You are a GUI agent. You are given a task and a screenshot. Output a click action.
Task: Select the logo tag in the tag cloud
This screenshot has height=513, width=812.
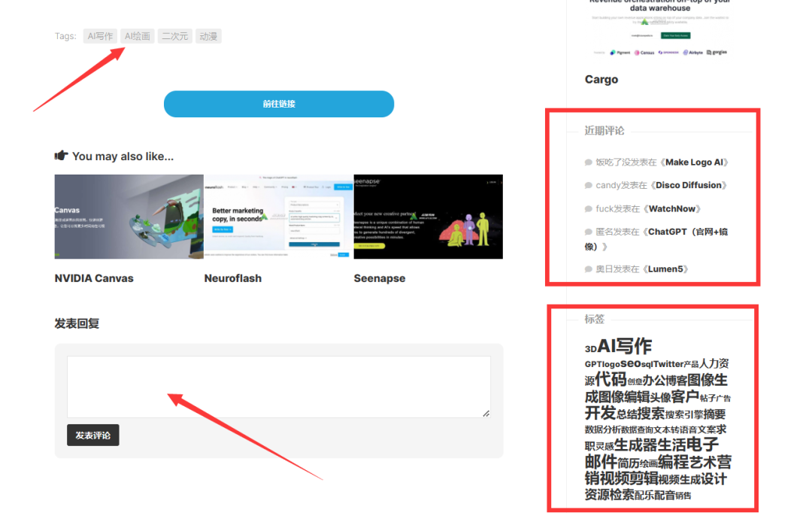point(611,364)
